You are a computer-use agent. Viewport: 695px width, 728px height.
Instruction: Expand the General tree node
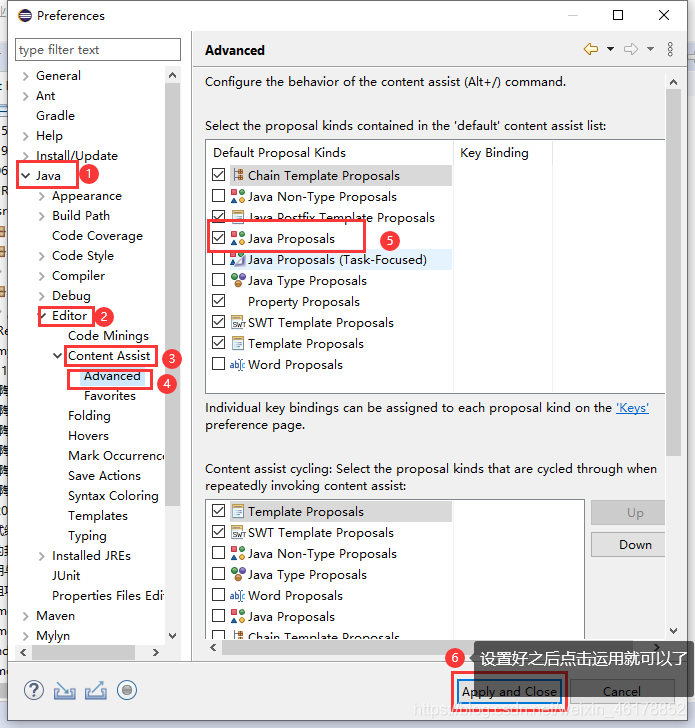tap(26, 76)
